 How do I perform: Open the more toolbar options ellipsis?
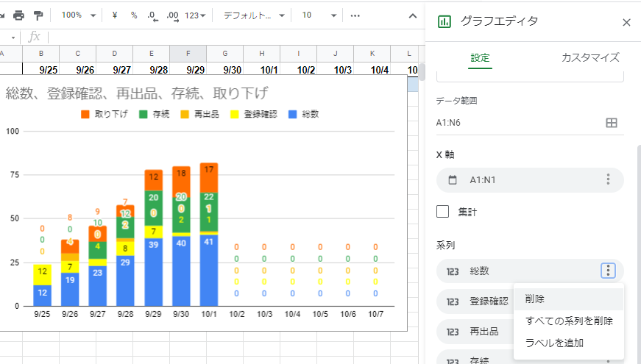point(355,15)
